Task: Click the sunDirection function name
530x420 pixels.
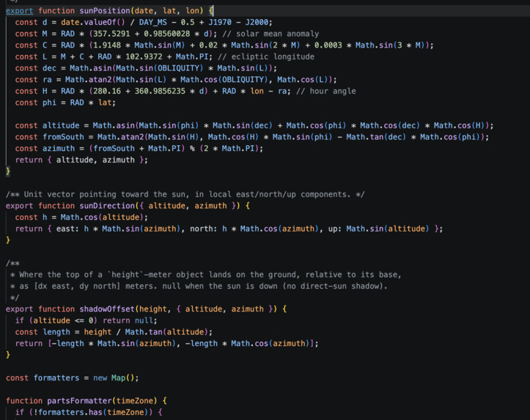Action: (107, 206)
